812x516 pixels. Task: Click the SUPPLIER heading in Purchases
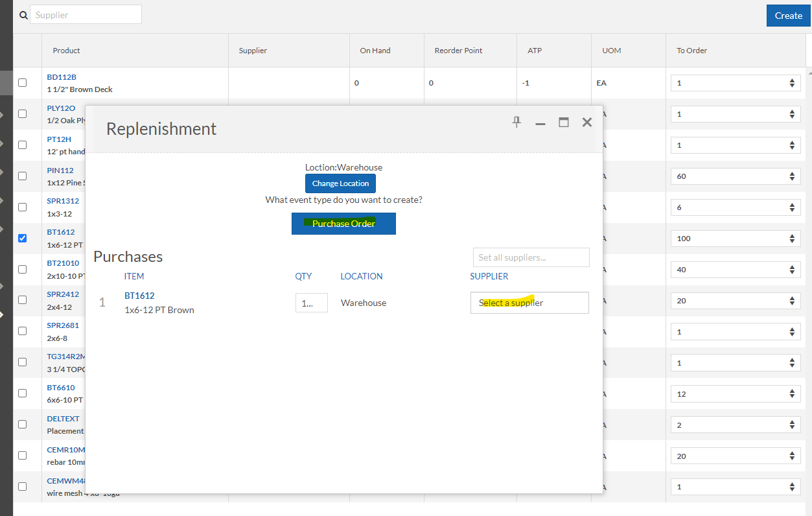click(489, 276)
